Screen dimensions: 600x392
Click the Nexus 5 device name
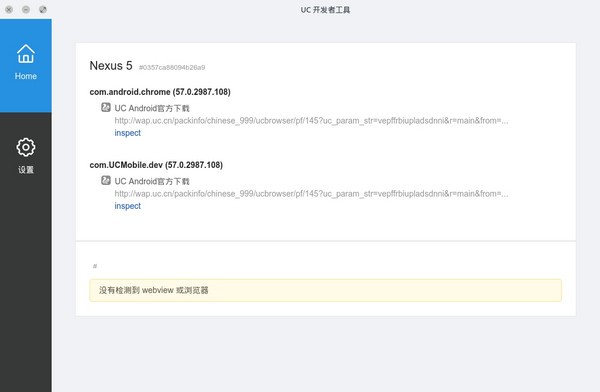[x=111, y=65]
